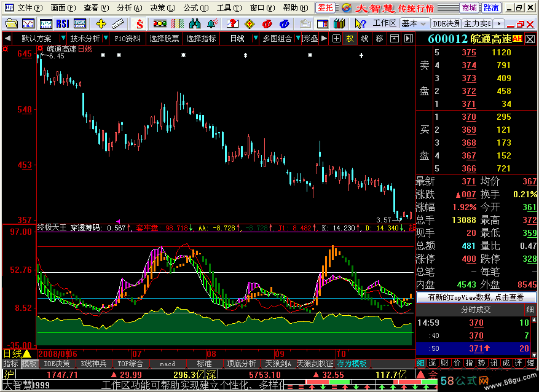Click the red dollar sign icon
Screen dimensions: 539x392
(x=140, y=24)
